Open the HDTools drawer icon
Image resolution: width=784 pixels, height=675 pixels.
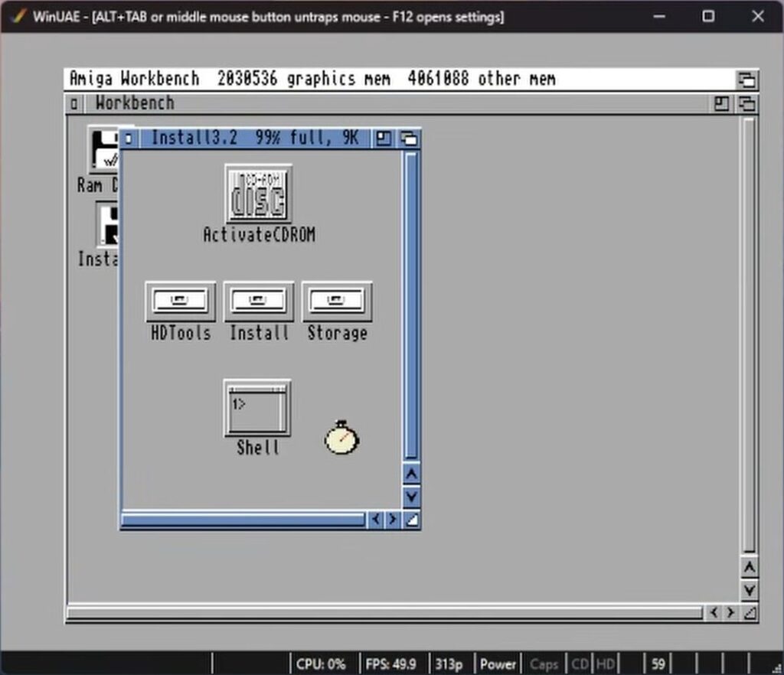point(181,302)
